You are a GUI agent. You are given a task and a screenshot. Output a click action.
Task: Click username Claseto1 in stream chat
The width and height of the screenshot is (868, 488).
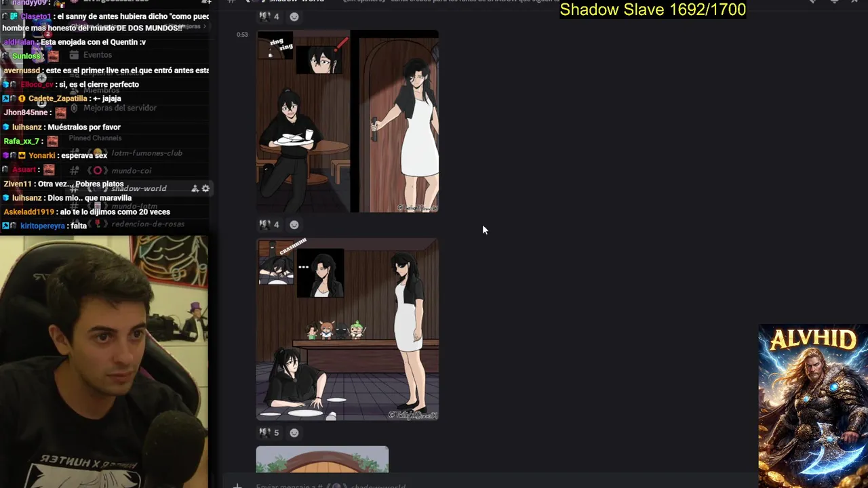click(x=35, y=16)
